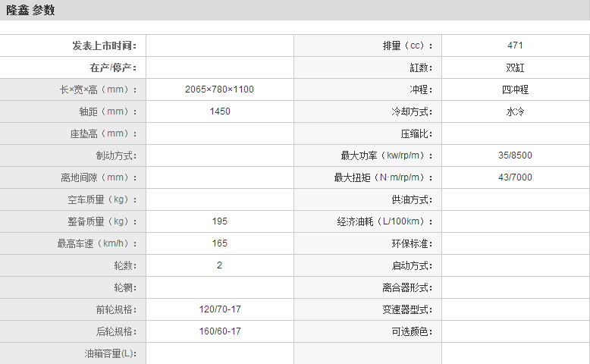This screenshot has height=364, width=590.
Task: Click the 隆鑫 参数 section header
Action: click(x=31, y=11)
